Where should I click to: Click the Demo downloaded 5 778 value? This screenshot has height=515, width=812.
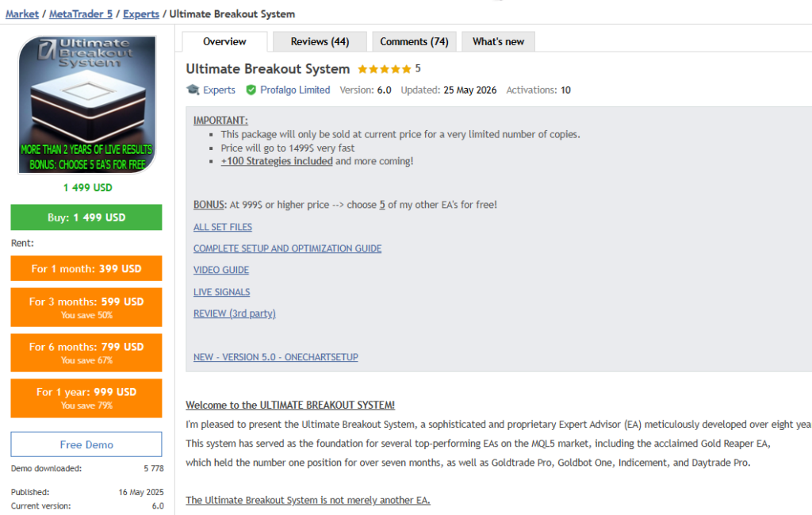pyautogui.click(x=154, y=468)
